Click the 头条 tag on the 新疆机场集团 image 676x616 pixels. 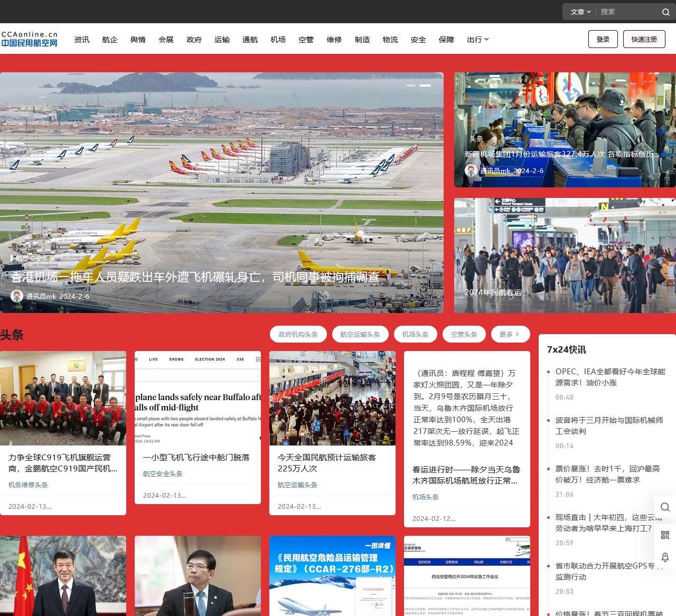pyautogui.click(x=476, y=138)
